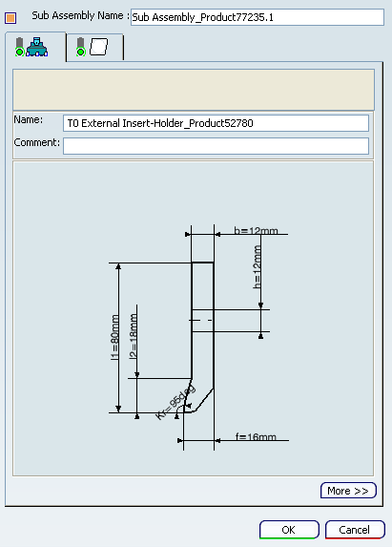Screen dimensions: 392x547
Task: Dismiss the dialog with Cancel
Action: pos(355,530)
